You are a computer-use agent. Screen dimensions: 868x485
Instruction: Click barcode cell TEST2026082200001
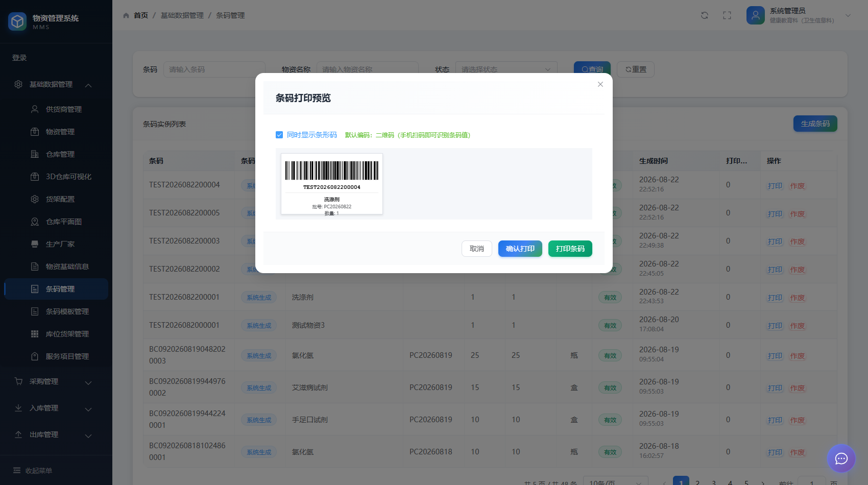click(x=184, y=297)
